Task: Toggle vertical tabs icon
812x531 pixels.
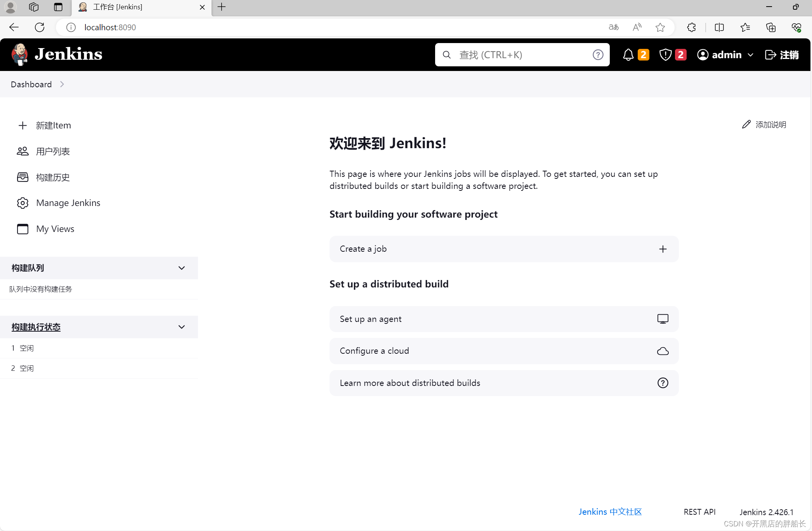Action: (58, 7)
